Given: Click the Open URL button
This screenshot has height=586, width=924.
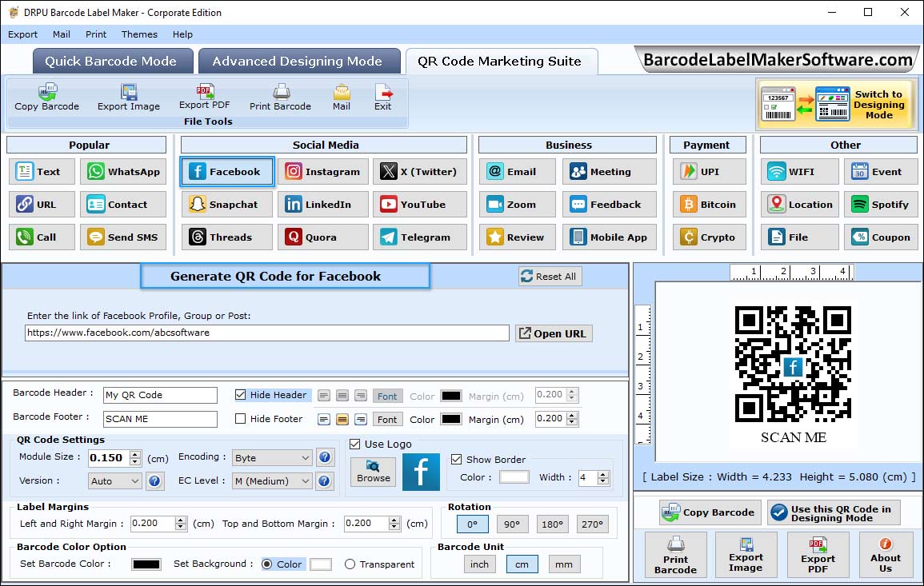Looking at the screenshot, I should pyautogui.click(x=554, y=333).
